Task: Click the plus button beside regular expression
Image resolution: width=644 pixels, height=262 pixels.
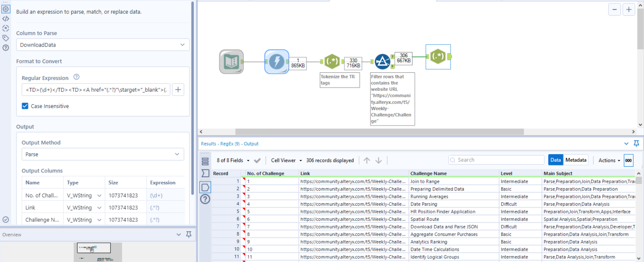Action: click(x=178, y=90)
